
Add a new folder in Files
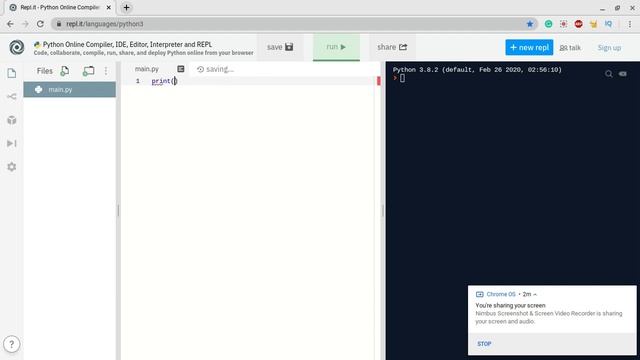(x=88, y=71)
